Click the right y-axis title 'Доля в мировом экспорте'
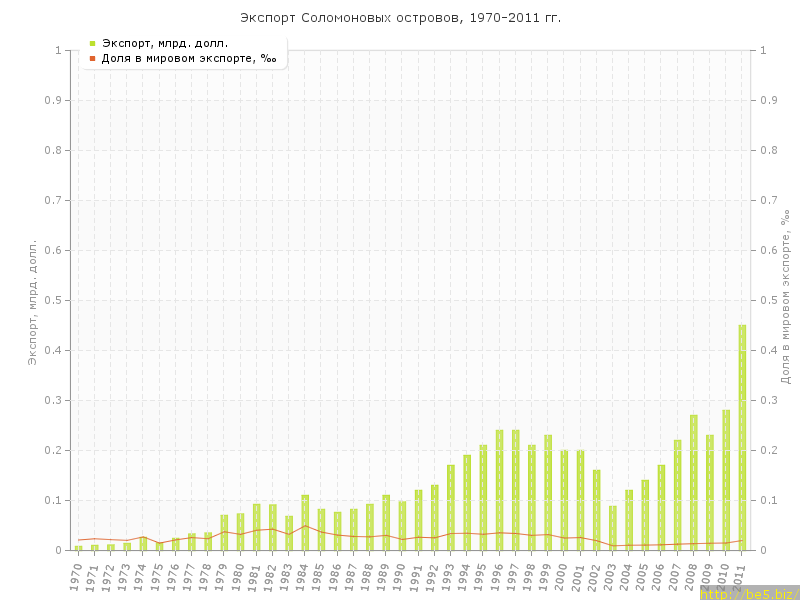 coord(786,297)
